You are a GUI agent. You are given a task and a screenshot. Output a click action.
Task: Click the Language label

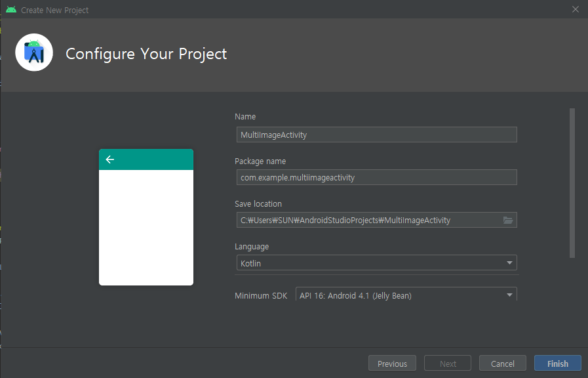252,247
